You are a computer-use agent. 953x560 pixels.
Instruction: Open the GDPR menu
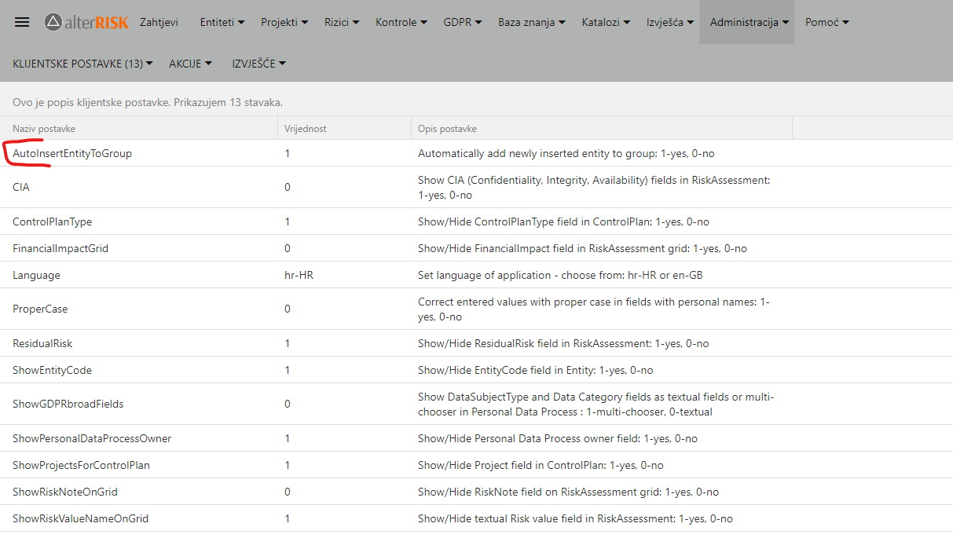coord(463,22)
